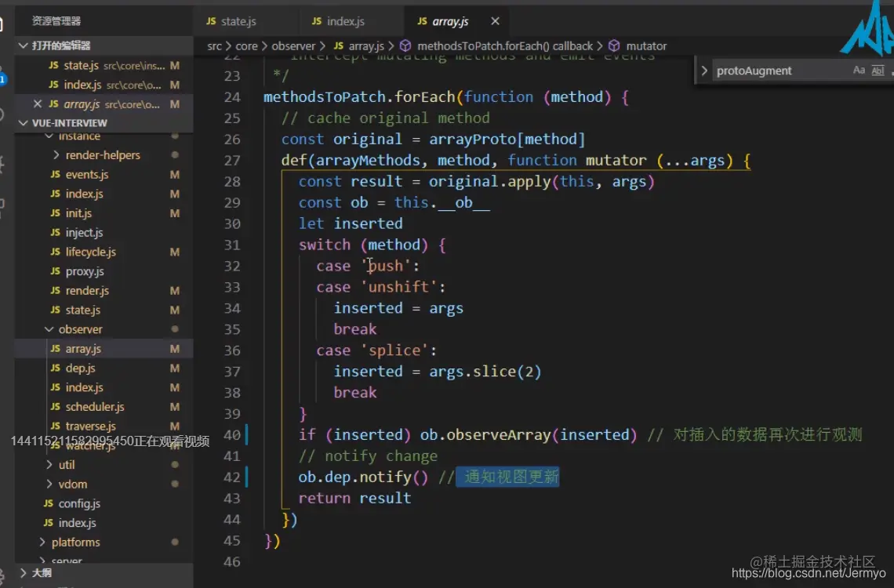Expand the vdom folder

(49, 485)
